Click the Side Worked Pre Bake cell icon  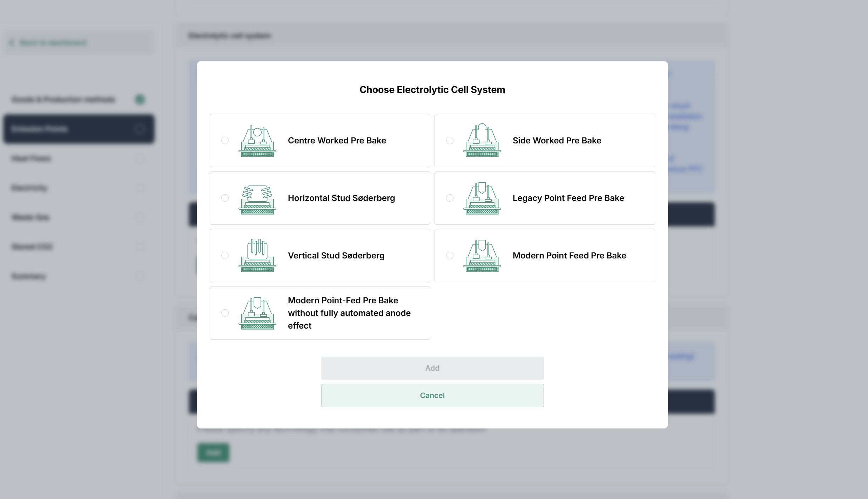[482, 141]
